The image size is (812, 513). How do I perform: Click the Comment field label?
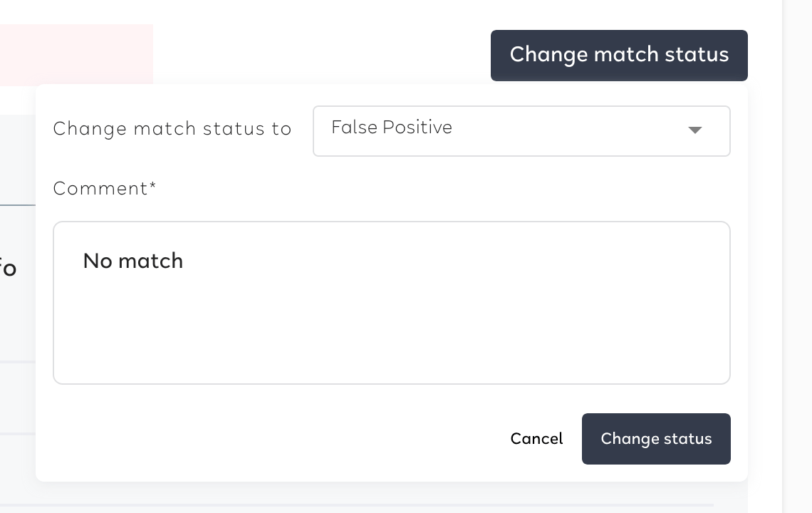pyautogui.click(x=101, y=189)
